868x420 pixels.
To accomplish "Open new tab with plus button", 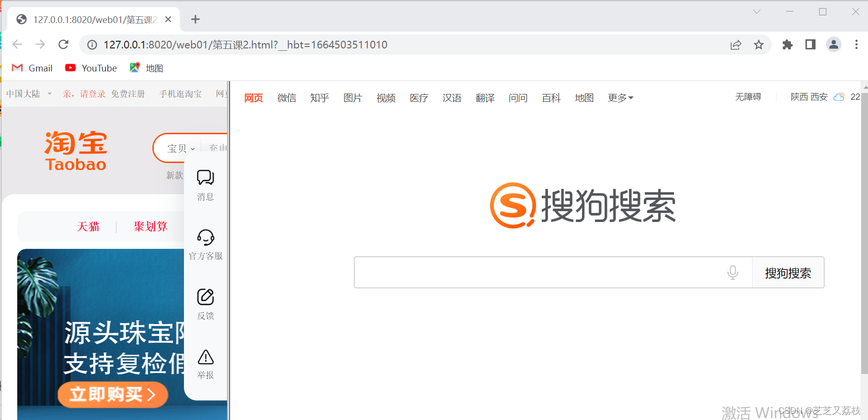I will click(x=195, y=19).
